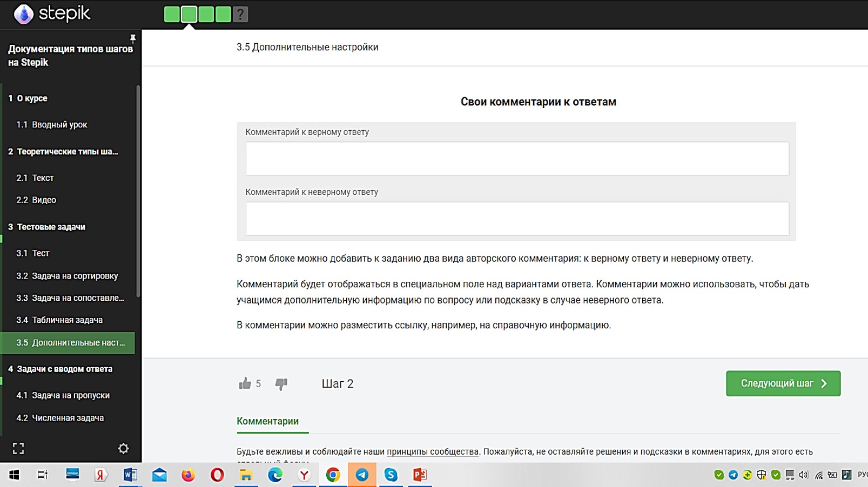
Task: Switch to lesson 3.4 Табличная задача
Action: click(x=61, y=320)
